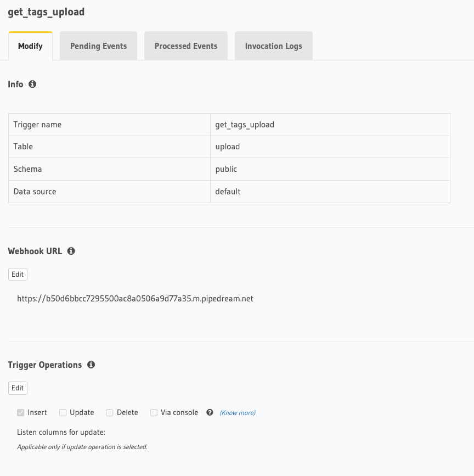Click the default data source value cell
The width and height of the screenshot is (474, 476).
click(330, 192)
